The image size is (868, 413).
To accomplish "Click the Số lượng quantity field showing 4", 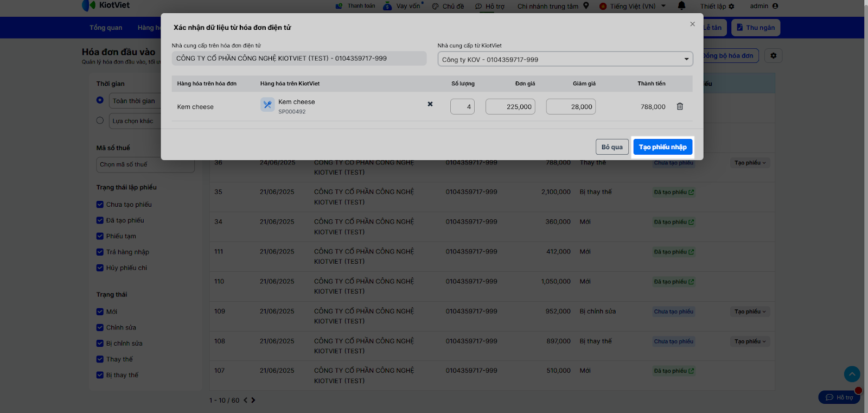I will click(x=462, y=106).
